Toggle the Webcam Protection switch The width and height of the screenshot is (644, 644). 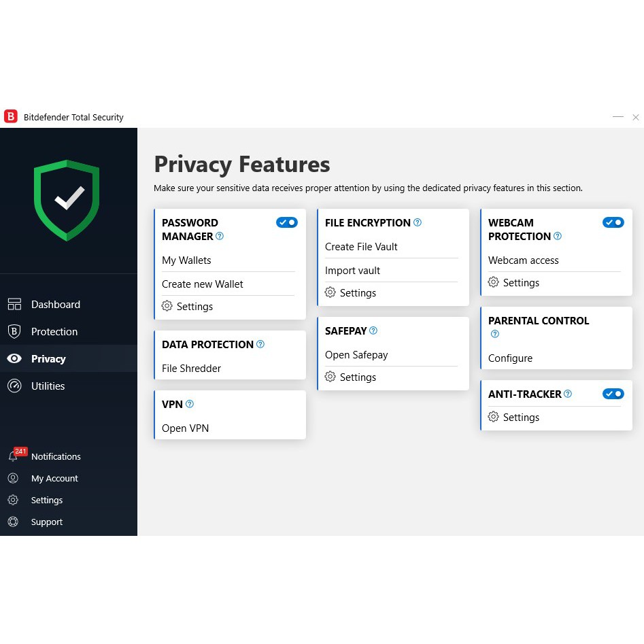coord(613,222)
